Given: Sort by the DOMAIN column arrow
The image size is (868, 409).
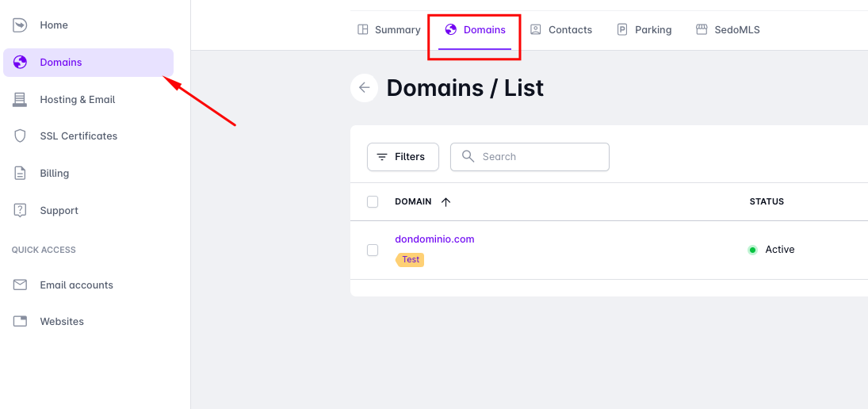Looking at the screenshot, I should (x=445, y=202).
